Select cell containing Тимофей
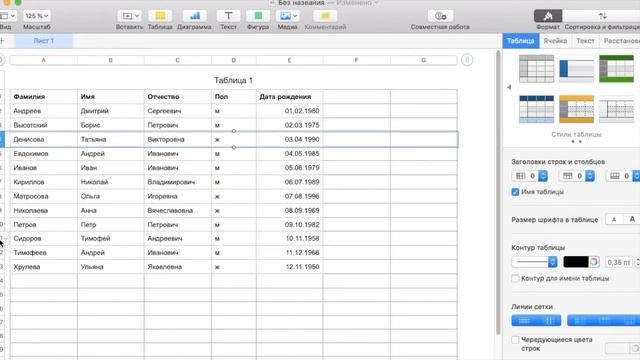This screenshot has width=640, height=360. coord(111,238)
